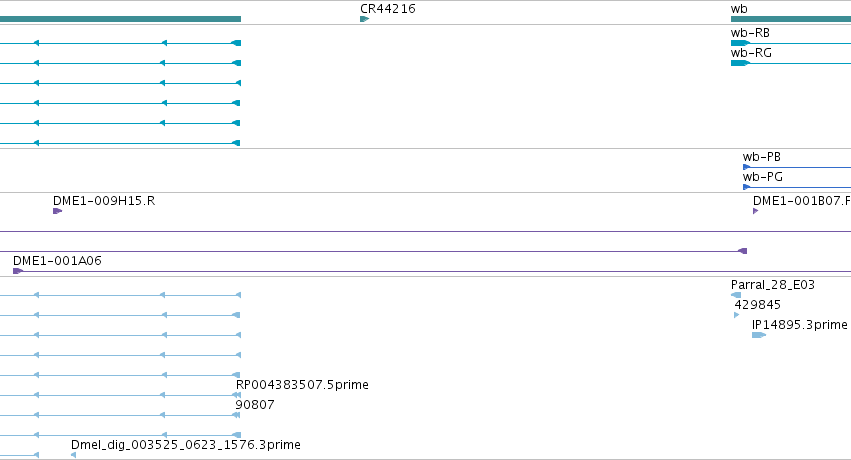Select the DME1-009H15.R label

click(104, 201)
